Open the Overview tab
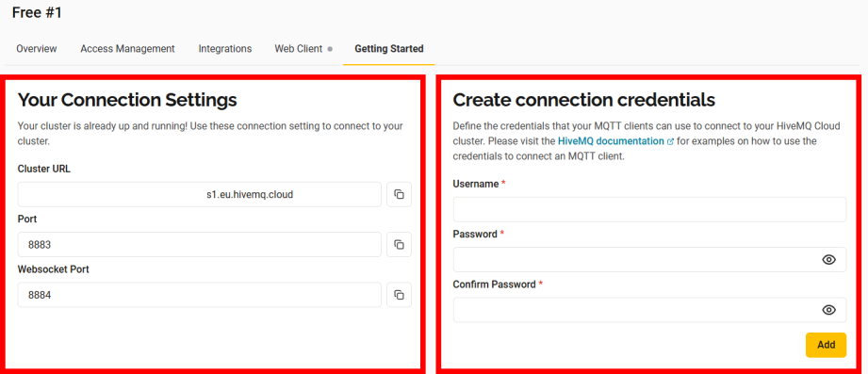The height and width of the screenshot is (374, 868). click(x=37, y=49)
